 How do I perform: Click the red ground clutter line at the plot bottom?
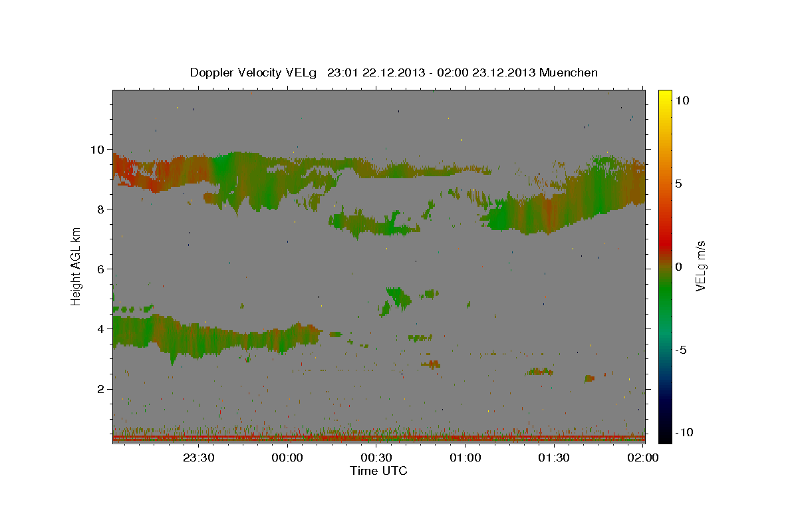(378, 438)
